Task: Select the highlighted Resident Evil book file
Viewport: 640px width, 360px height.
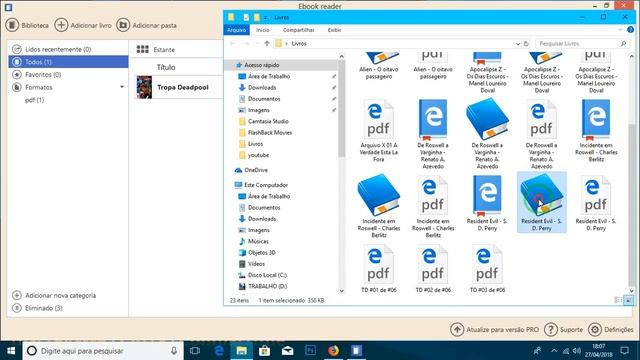Action: pos(542,202)
